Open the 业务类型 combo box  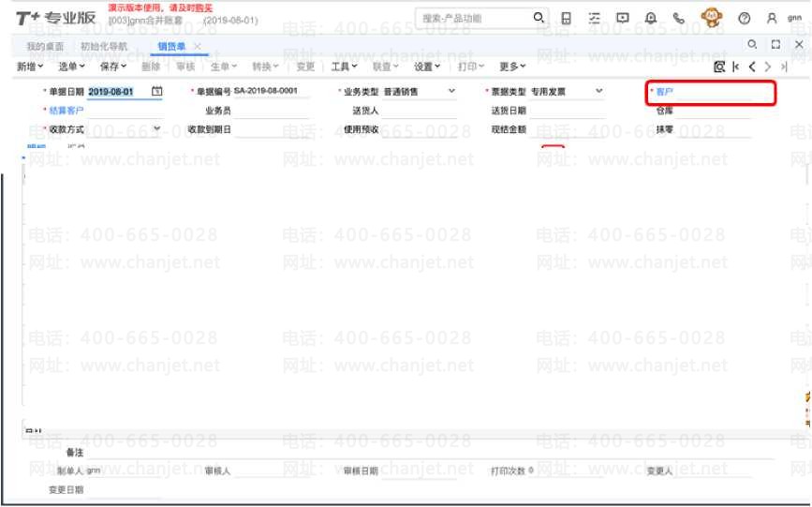[420, 91]
